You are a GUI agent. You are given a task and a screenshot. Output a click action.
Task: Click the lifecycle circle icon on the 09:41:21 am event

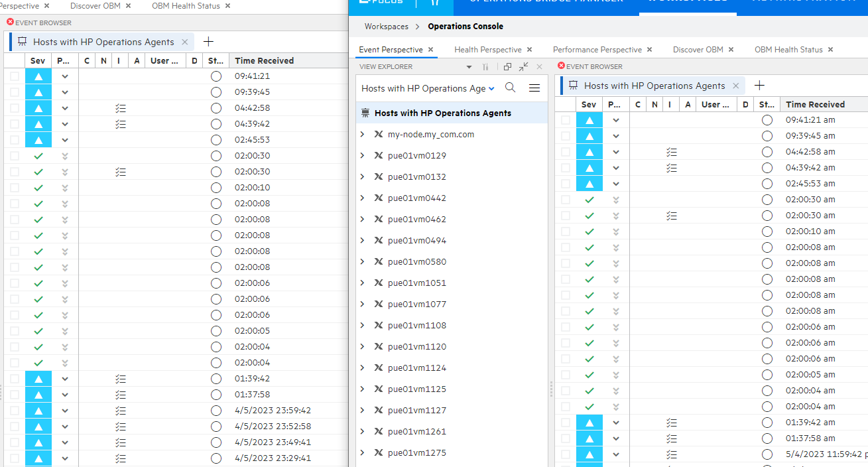(x=767, y=119)
